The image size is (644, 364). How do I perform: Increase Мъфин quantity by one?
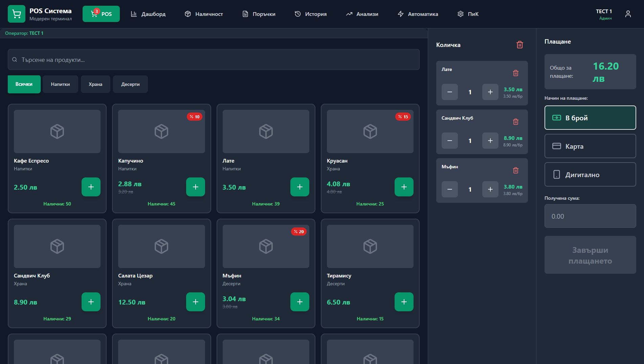coord(490,189)
